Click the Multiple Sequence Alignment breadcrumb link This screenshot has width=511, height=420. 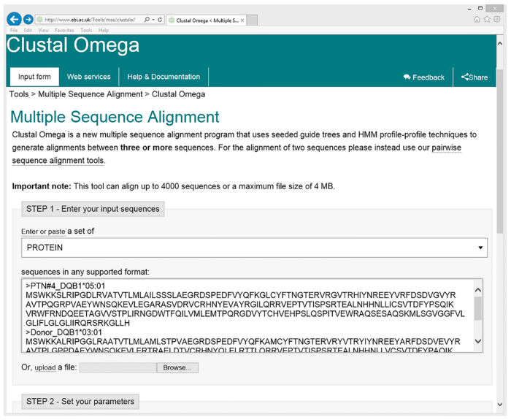point(91,94)
